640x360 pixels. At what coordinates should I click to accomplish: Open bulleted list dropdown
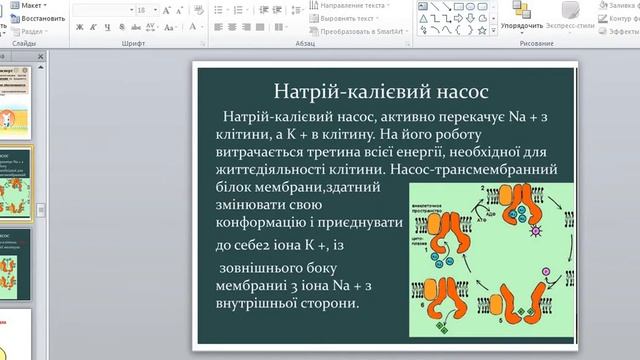point(227,10)
